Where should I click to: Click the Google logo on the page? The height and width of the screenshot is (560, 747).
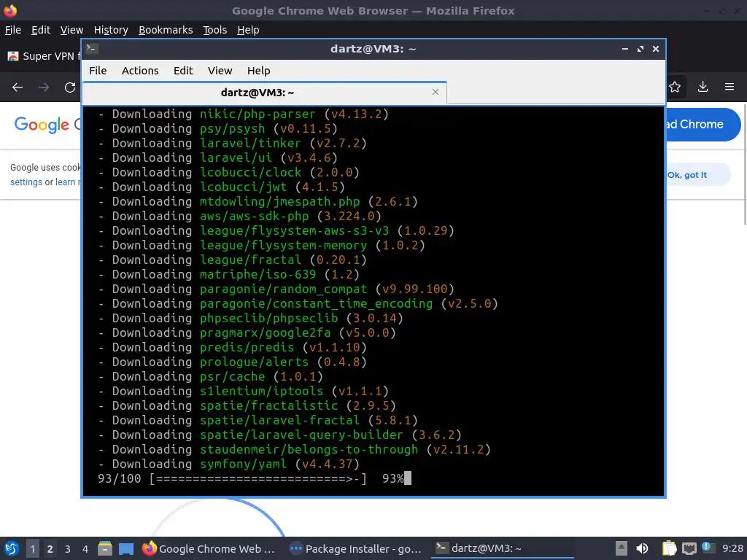pyautogui.click(x=42, y=125)
